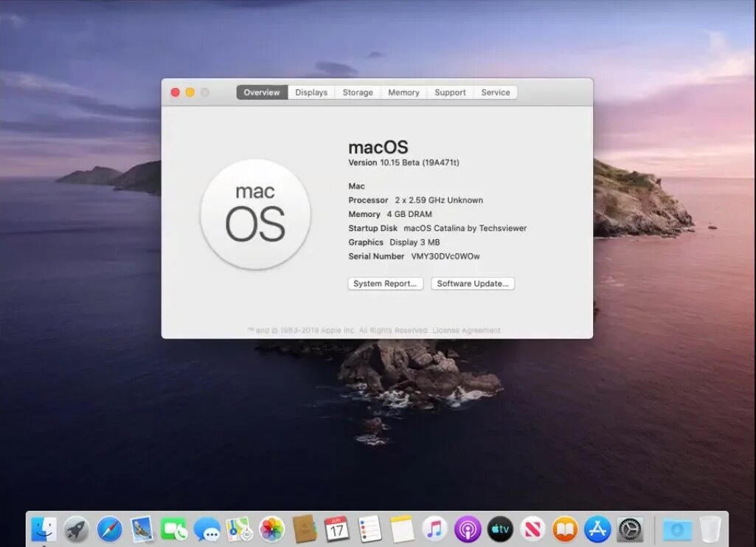The height and width of the screenshot is (547, 756).
Task: Open the Service tab
Action: pyautogui.click(x=496, y=92)
